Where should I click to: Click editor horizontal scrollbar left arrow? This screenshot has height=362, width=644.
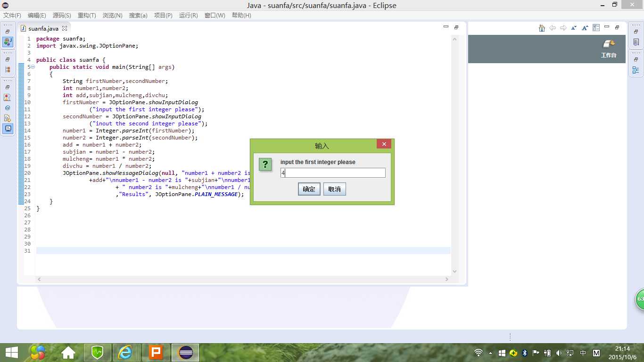(39, 280)
